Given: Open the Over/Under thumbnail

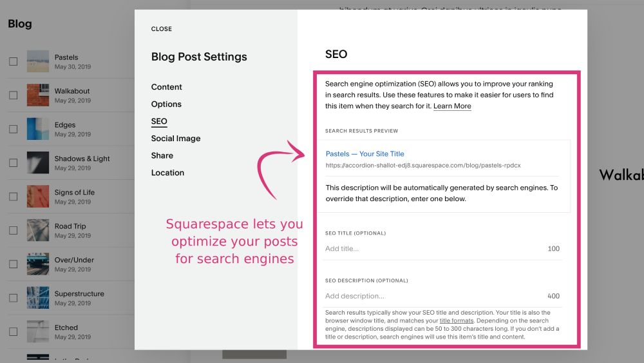Looking at the screenshot, I should [x=38, y=264].
